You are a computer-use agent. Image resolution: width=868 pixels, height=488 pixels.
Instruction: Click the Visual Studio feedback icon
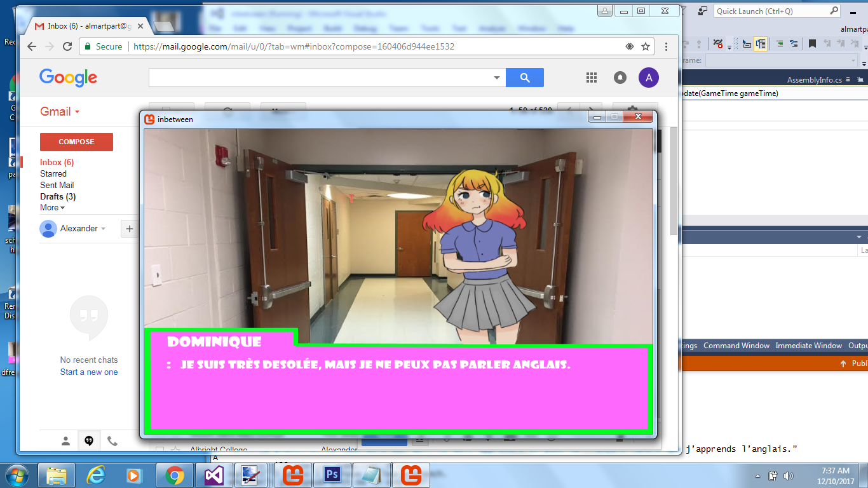coord(702,11)
